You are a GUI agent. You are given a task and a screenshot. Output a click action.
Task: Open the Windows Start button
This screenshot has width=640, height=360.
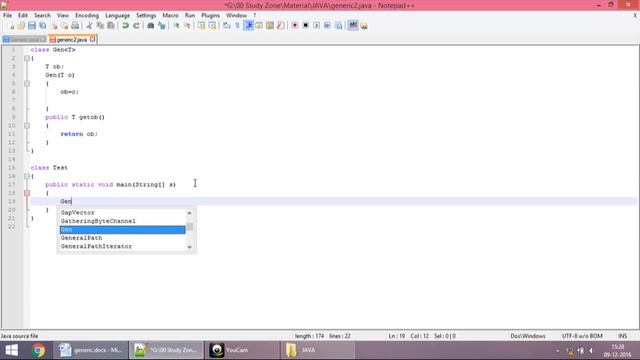(x=11, y=350)
